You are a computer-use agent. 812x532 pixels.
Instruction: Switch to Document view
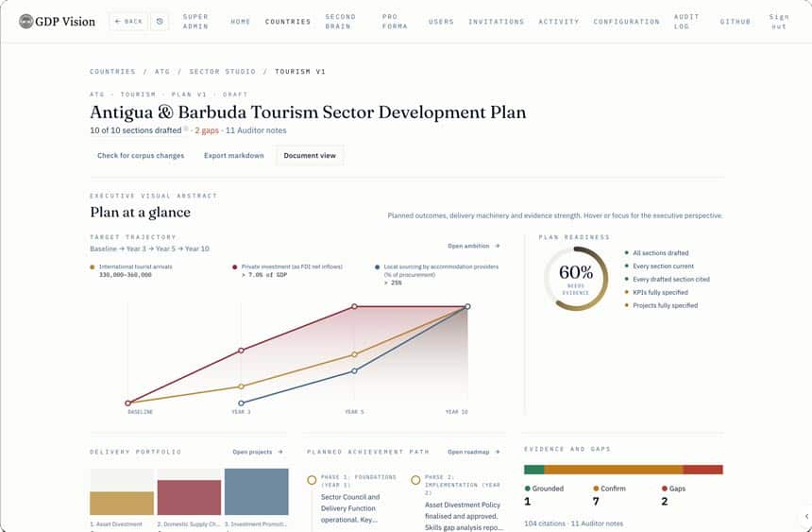tap(310, 156)
